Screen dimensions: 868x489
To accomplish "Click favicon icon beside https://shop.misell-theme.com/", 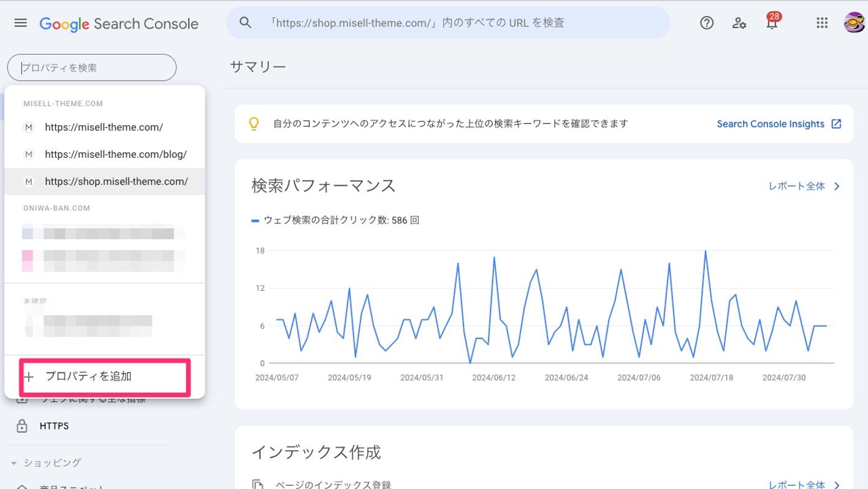I will tap(28, 182).
